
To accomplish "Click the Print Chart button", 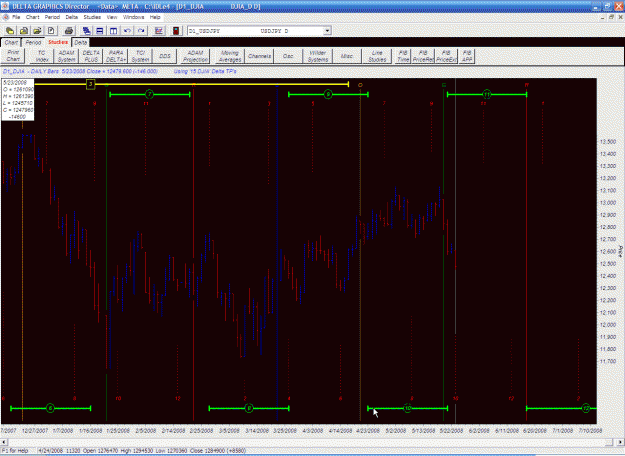I will pos(13,56).
